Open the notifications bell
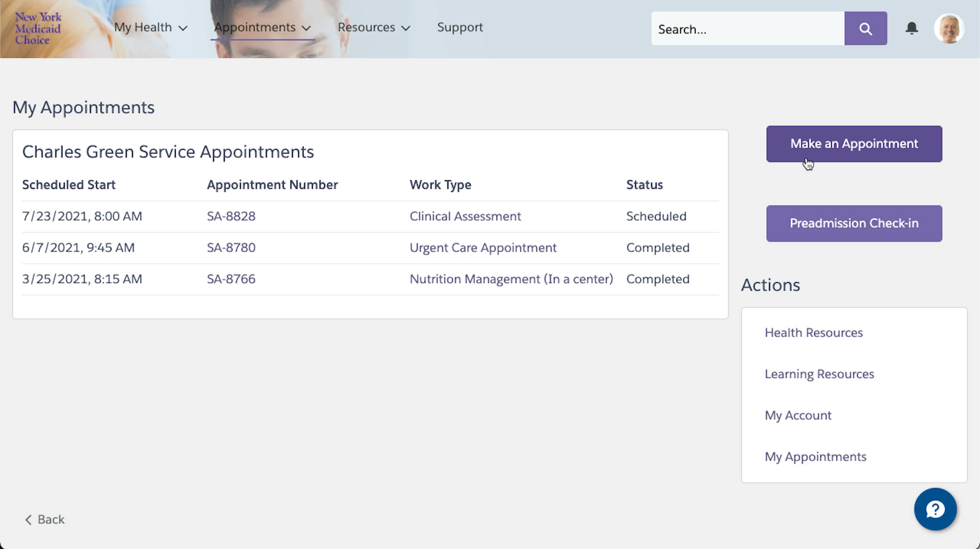This screenshot has height=549, width=980. click(911, 28)
